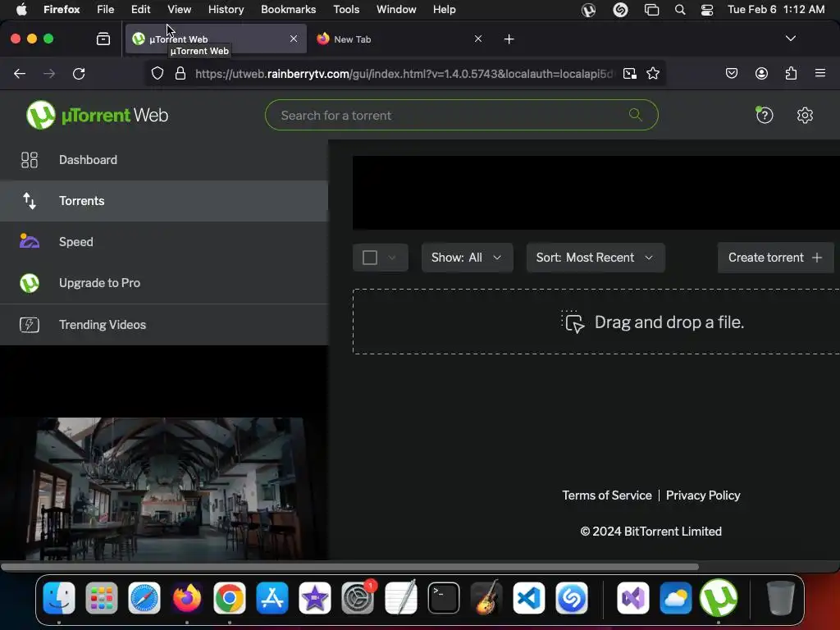Tick the select-all torrents checkbox

[x=370, y=258]
